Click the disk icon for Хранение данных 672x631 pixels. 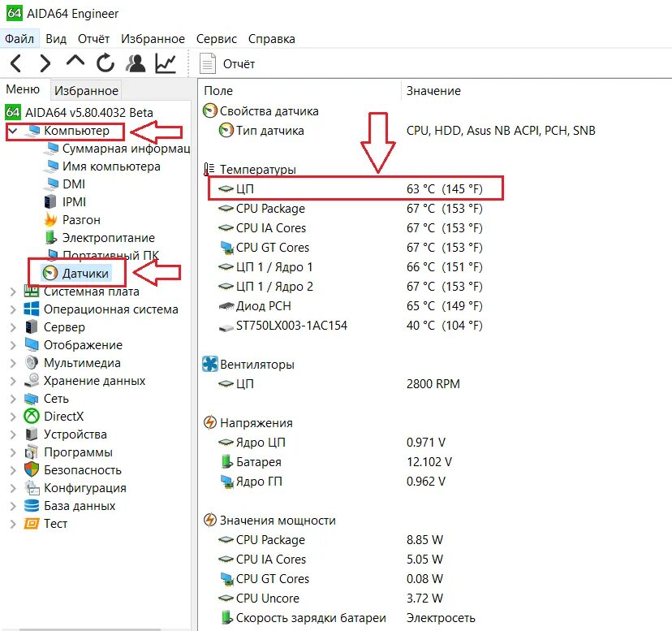pos(32,381)
